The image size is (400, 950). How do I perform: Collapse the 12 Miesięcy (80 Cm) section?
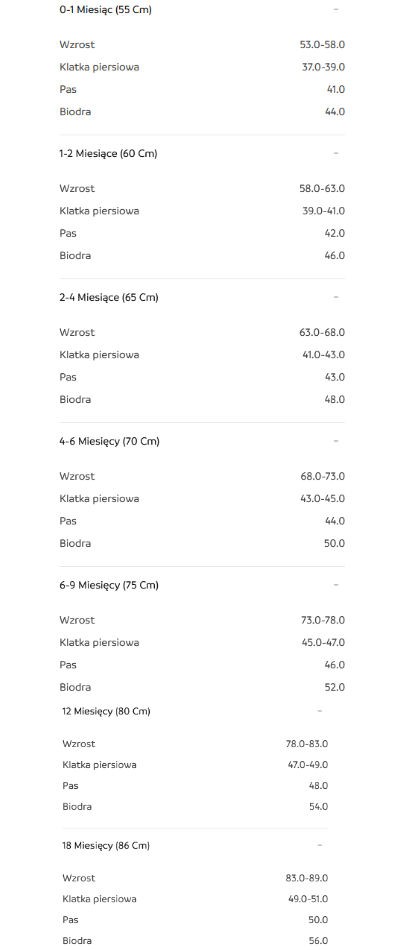point(319,711)
